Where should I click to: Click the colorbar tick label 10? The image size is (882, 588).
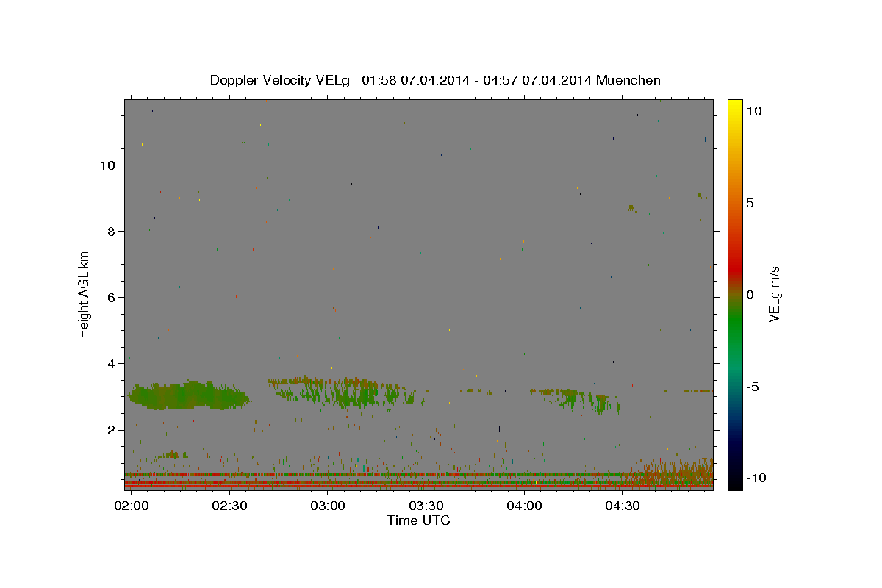(753, 111)
